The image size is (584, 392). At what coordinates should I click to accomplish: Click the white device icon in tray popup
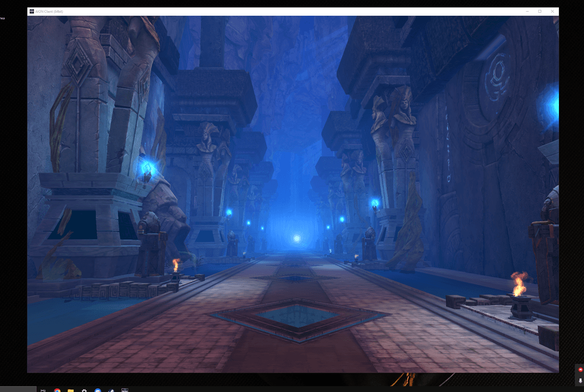pos(580,380)
